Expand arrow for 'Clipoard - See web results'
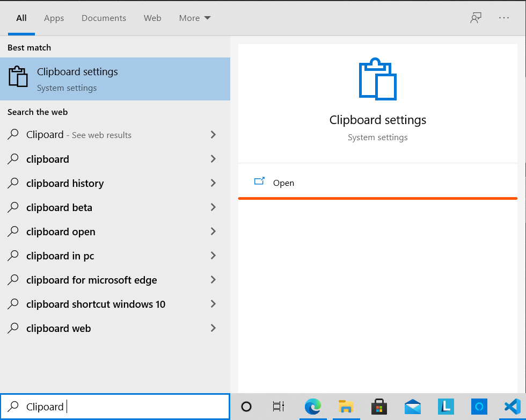This screenshot has height=420, width=526. [213, 135]
